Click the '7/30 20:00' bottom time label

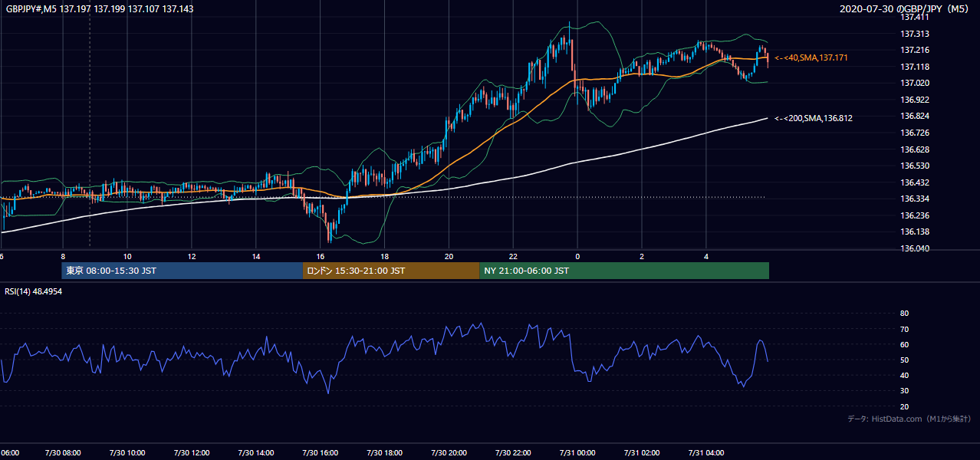(x=449, y=453)
